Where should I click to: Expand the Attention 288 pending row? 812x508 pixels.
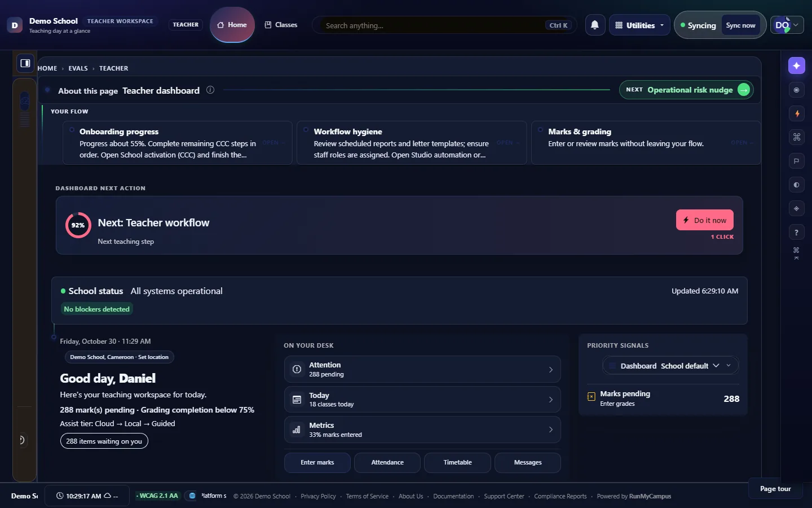pyautogui.click(x=422, y=370)
